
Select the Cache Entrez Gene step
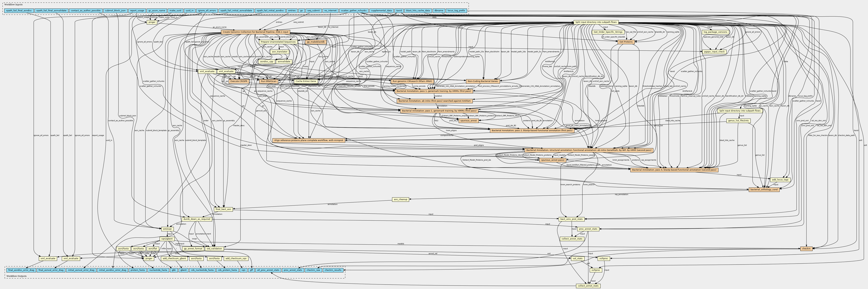(x=306, y=81)
